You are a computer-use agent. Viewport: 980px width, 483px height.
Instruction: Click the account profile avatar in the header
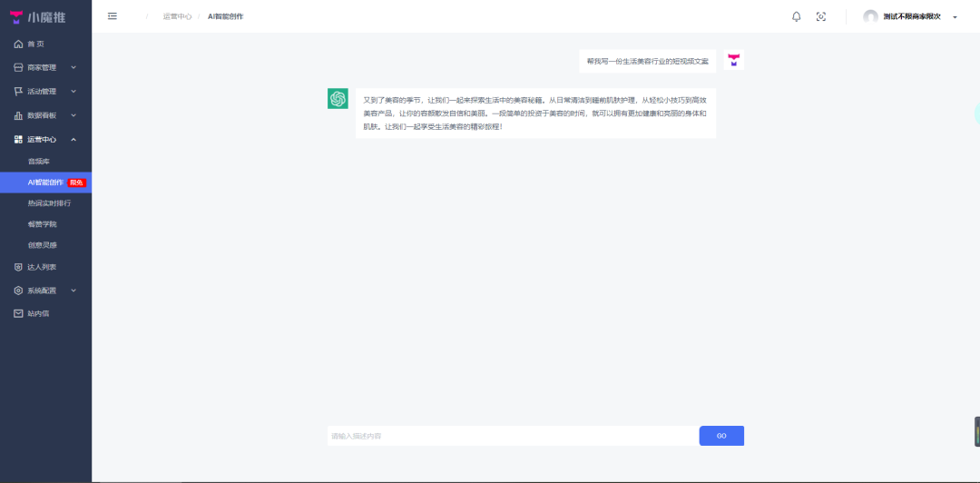tap(871, 16)
